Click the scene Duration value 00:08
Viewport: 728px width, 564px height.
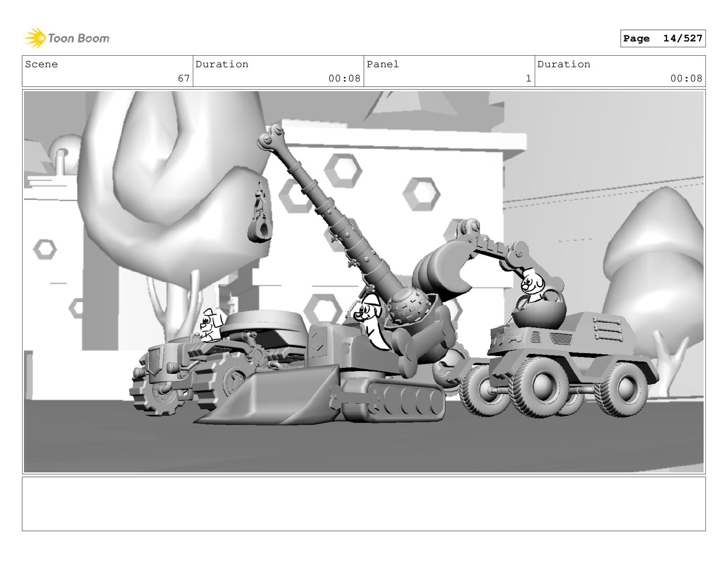point(344,78)
